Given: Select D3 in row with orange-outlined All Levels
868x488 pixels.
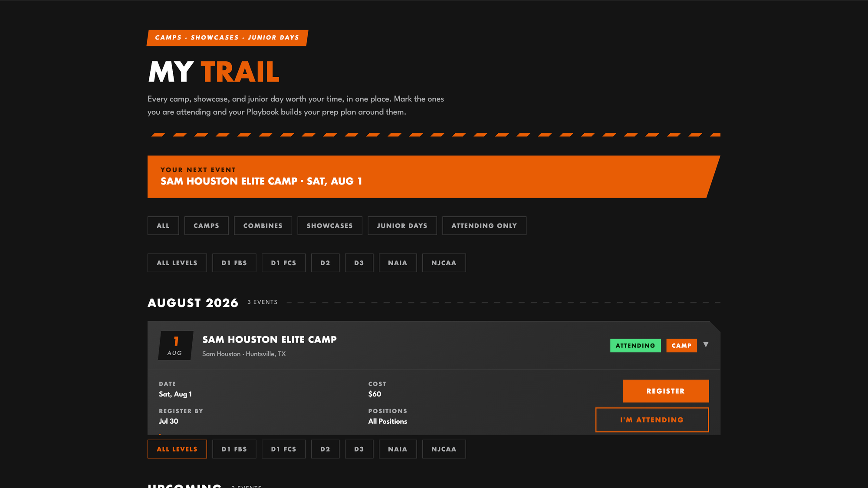Looking at the screenshot, I should 359,449.
